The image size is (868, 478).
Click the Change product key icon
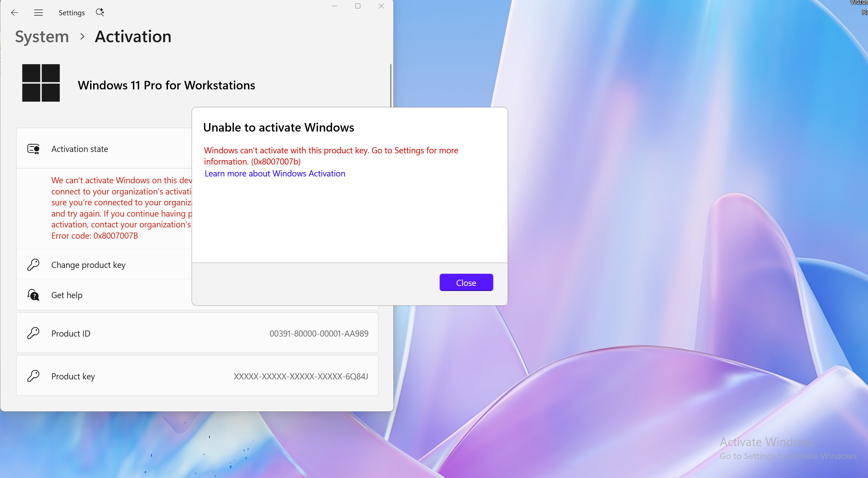tap(33, 265)
